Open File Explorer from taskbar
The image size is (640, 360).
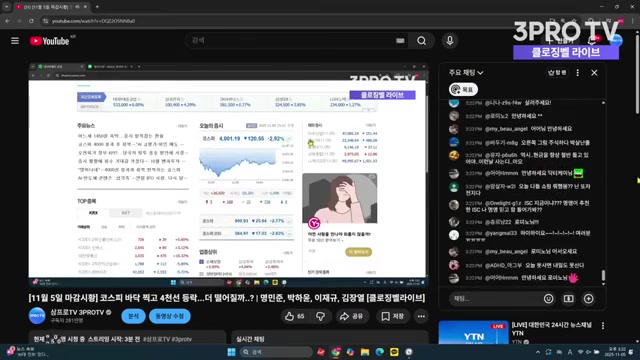[x=365, y=352]
